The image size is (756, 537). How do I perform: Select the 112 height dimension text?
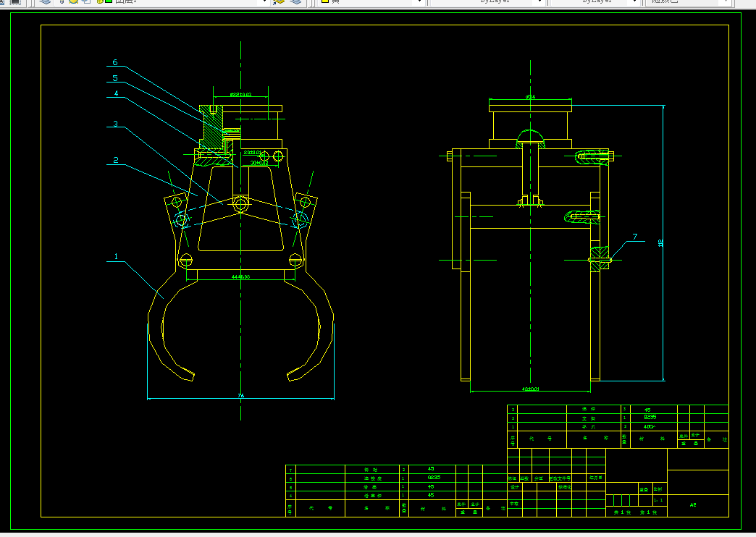pos(660,243)
